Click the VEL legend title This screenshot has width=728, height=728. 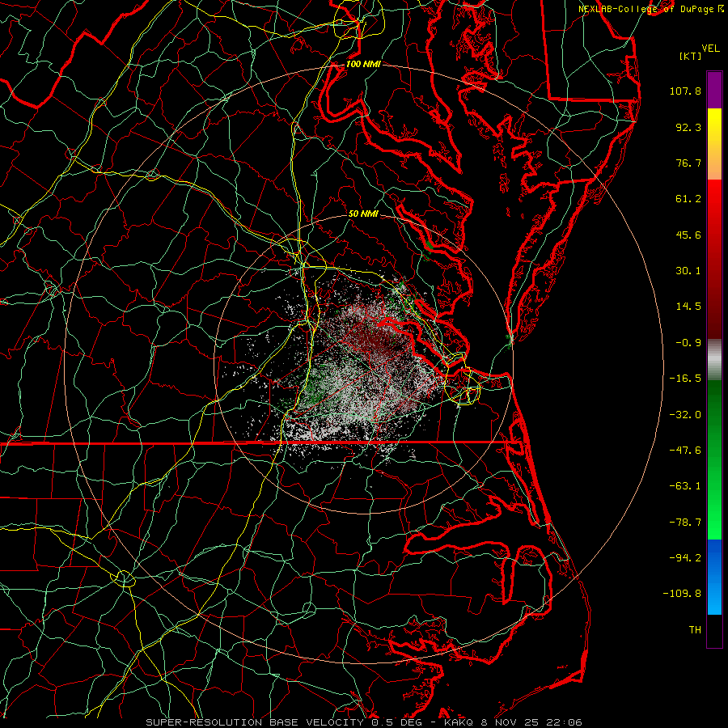[710, 49]
